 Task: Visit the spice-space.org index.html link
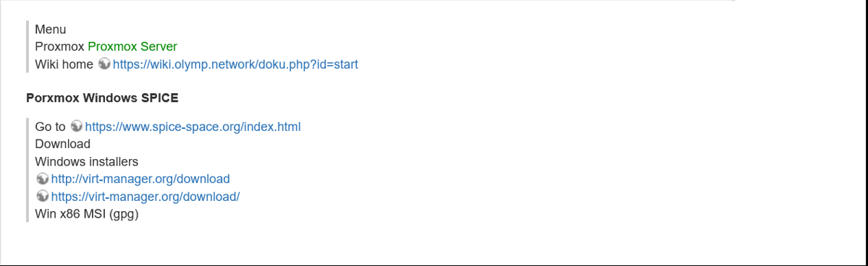[x=193, y=127]
